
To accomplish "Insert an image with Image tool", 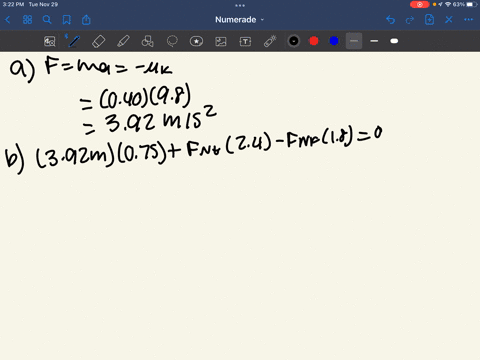I will 221,41.
